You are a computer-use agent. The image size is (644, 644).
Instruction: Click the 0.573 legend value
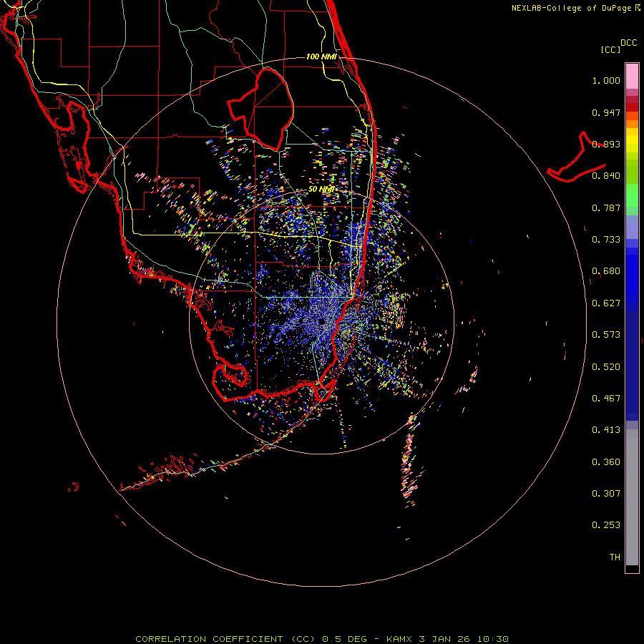coord(606,335)
